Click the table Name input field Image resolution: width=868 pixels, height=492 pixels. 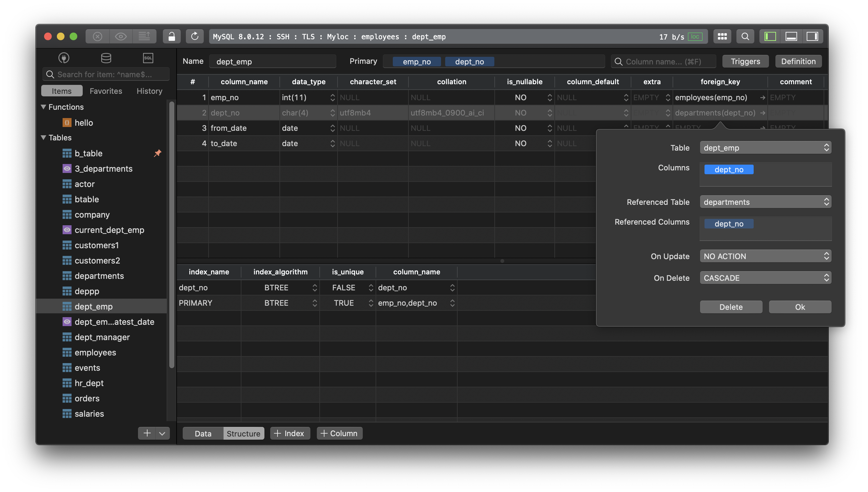272,61
